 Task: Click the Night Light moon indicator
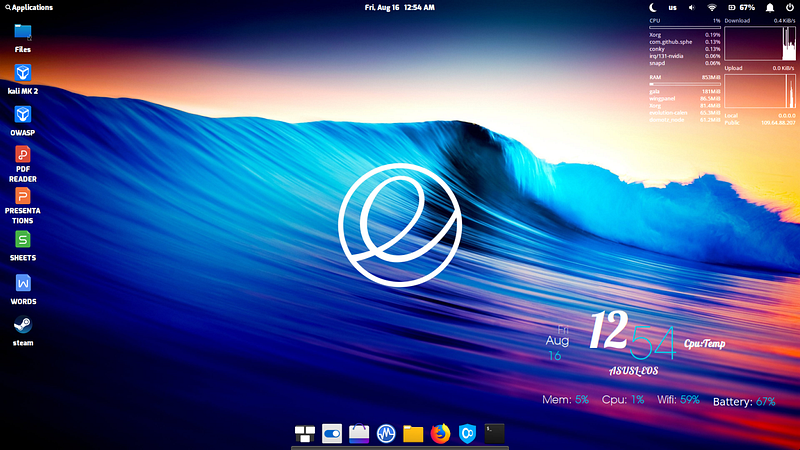653,8
